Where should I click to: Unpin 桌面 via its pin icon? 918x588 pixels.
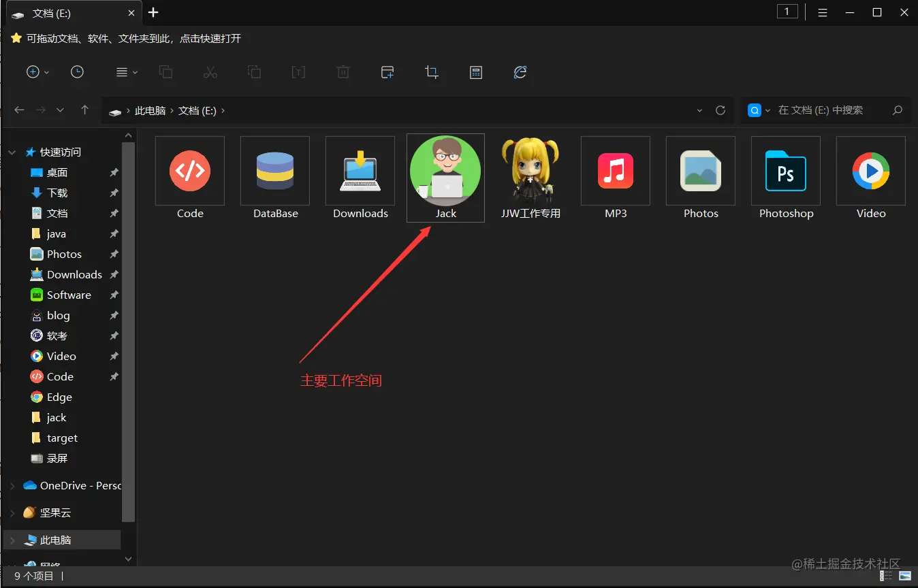[x=114, y=173]
